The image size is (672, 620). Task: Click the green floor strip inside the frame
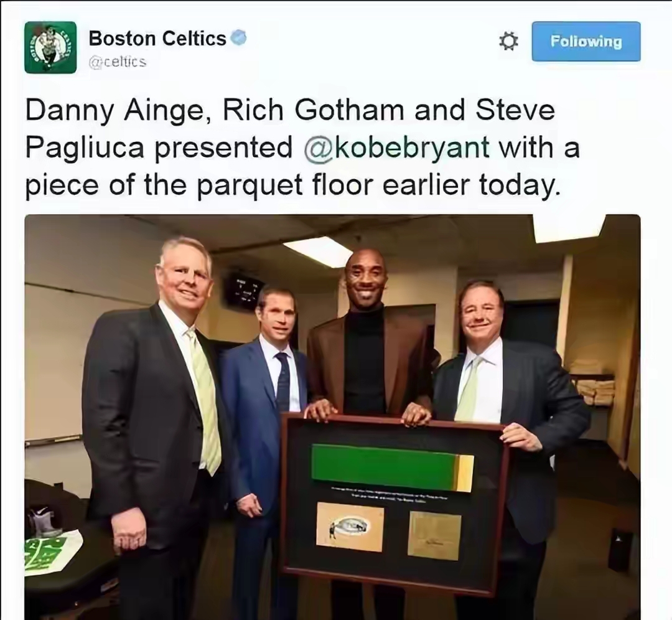[383, 468]
